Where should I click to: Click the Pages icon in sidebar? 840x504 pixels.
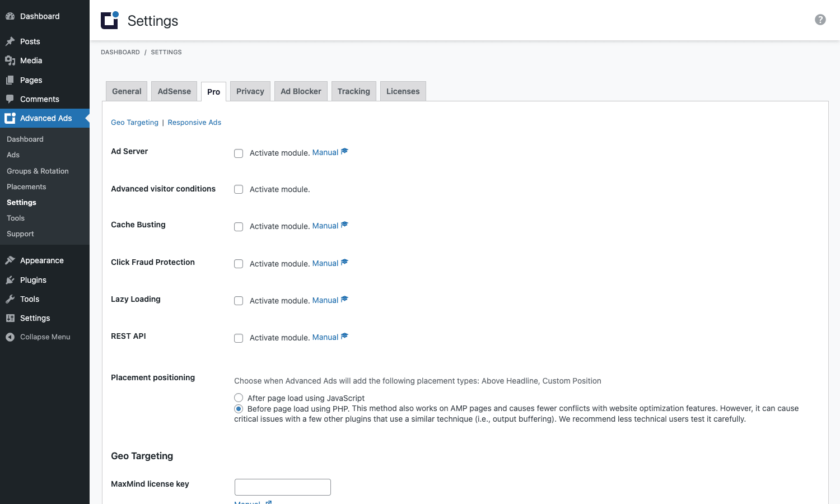10,80
